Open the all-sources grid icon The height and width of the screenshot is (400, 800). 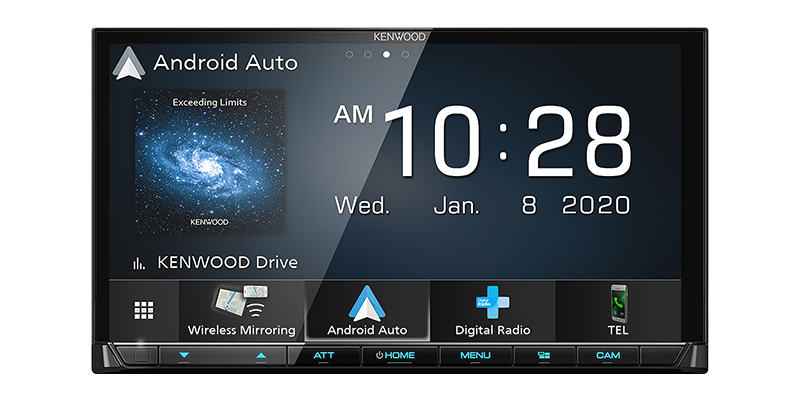click(143, 310)
